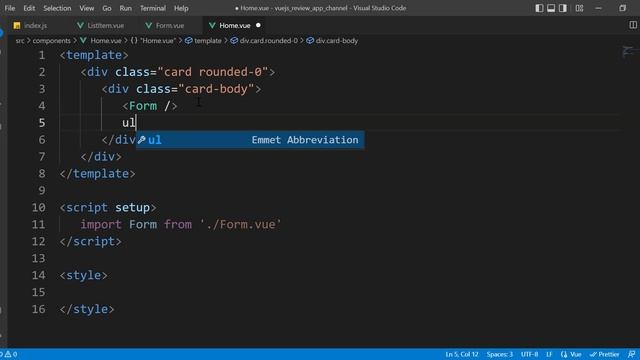Click Ln 5, Col 12 status item

coord(462,354)
